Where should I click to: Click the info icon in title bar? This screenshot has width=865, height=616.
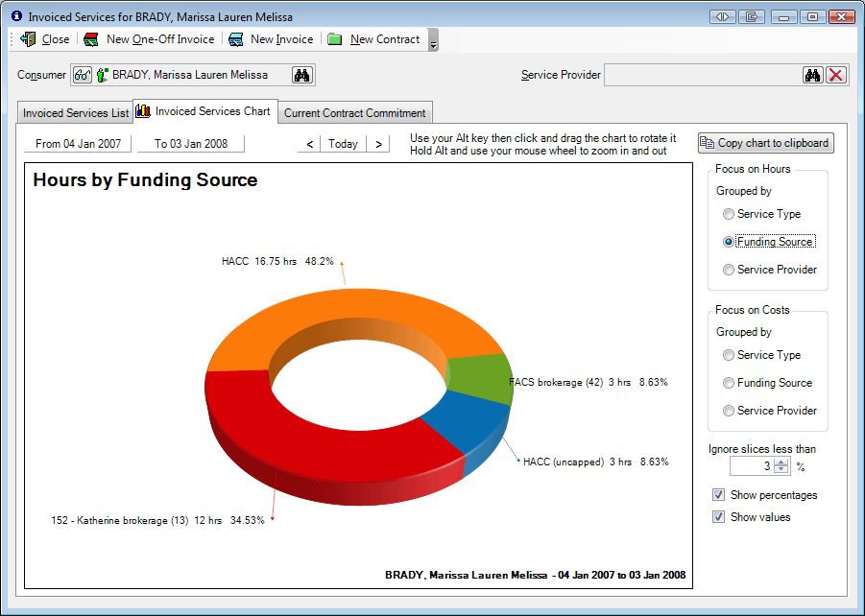click(x=16, y=16)
